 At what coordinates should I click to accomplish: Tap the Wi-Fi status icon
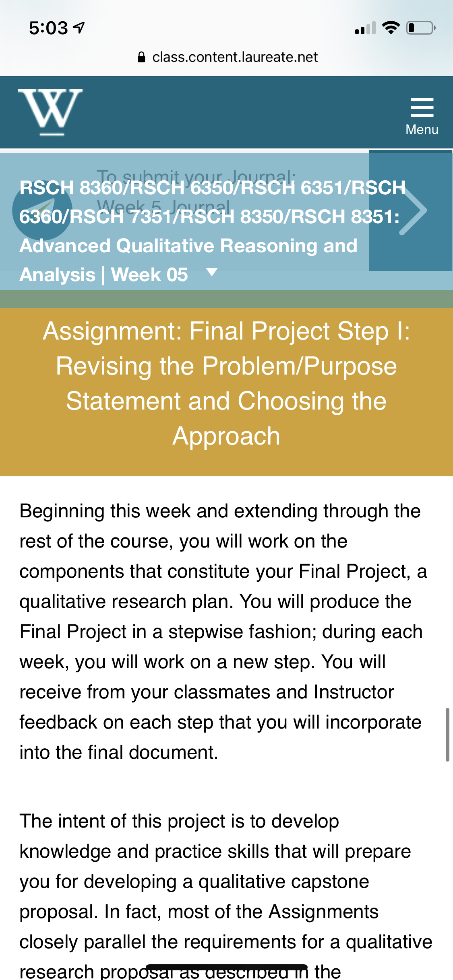(x=391, y=28)
